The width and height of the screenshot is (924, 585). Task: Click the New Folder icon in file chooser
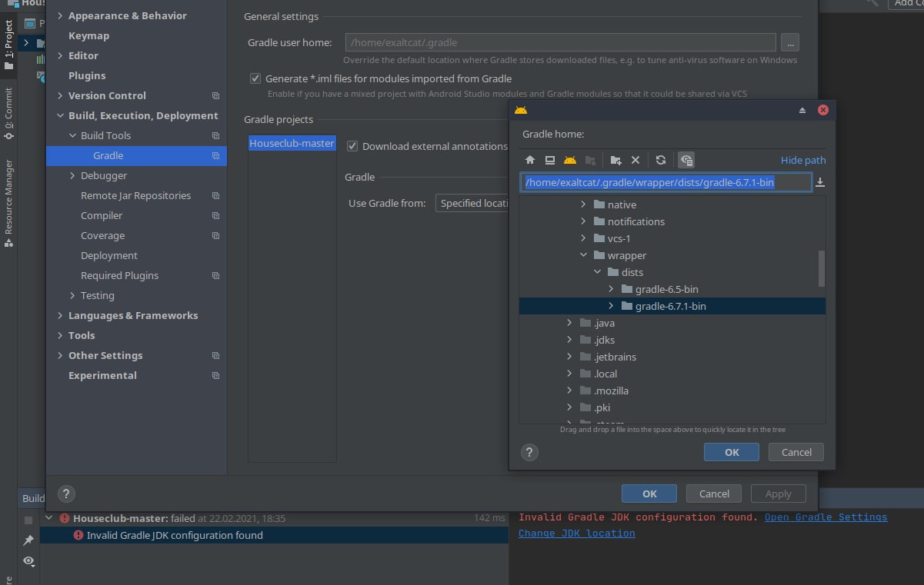click(x=615, y=160)
